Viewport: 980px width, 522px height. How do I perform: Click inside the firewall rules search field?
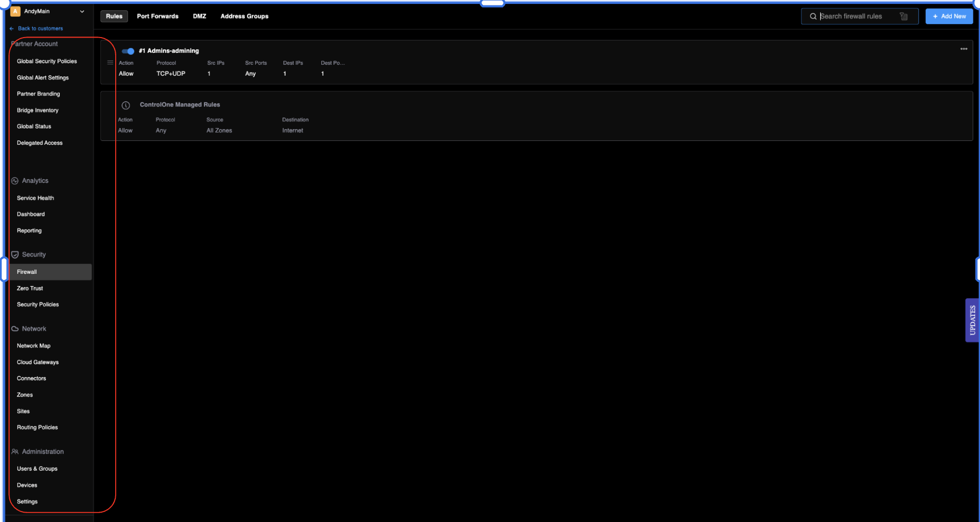click(x=860, y=16)
